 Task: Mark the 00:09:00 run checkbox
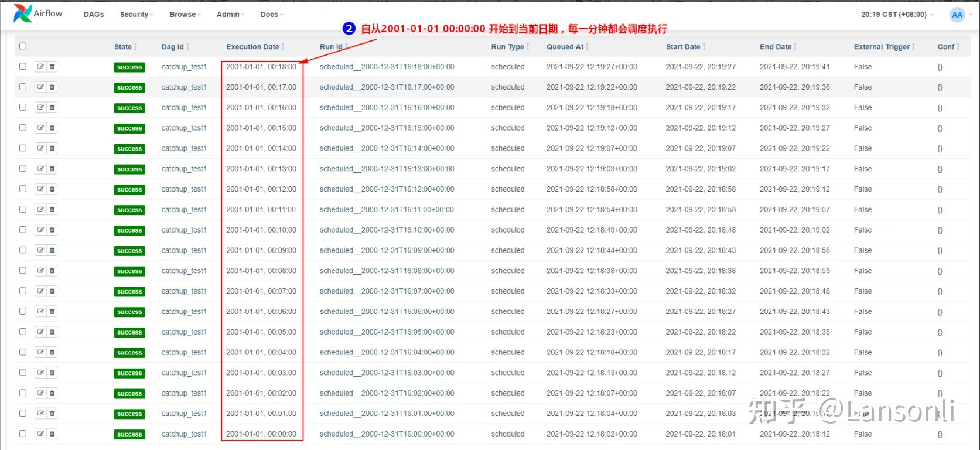pos(23,250)
